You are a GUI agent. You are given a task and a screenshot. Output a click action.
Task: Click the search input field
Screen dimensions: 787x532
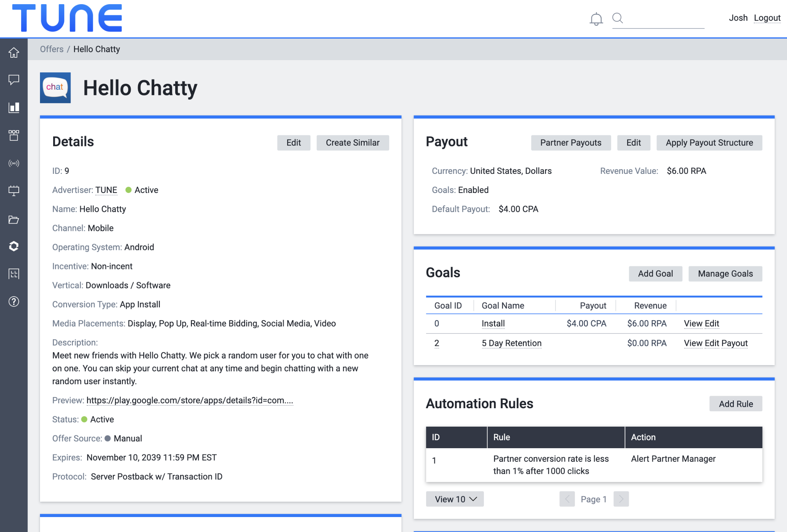pos(664,19)
